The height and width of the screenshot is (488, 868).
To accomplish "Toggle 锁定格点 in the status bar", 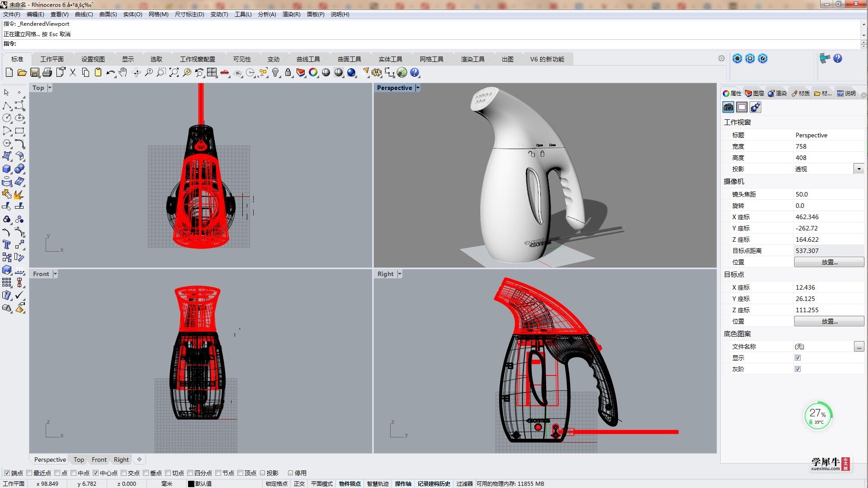I will click(x=277, y=483).
